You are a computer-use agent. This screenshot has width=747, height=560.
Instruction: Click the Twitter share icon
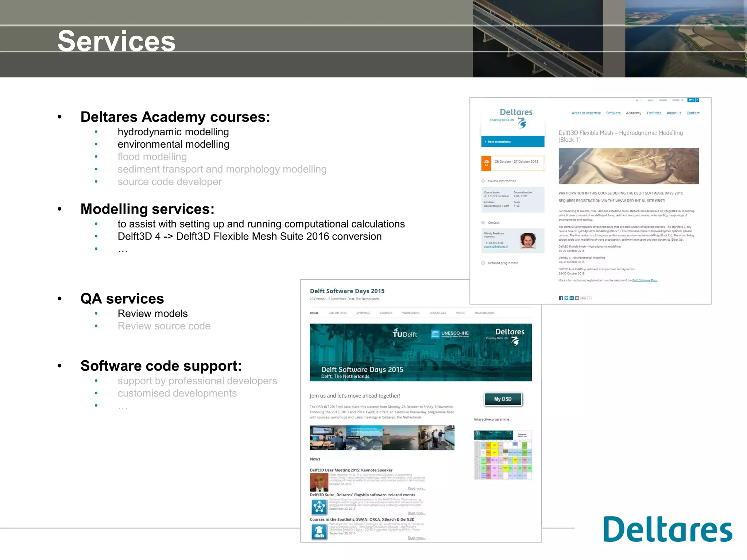(566, 298)
